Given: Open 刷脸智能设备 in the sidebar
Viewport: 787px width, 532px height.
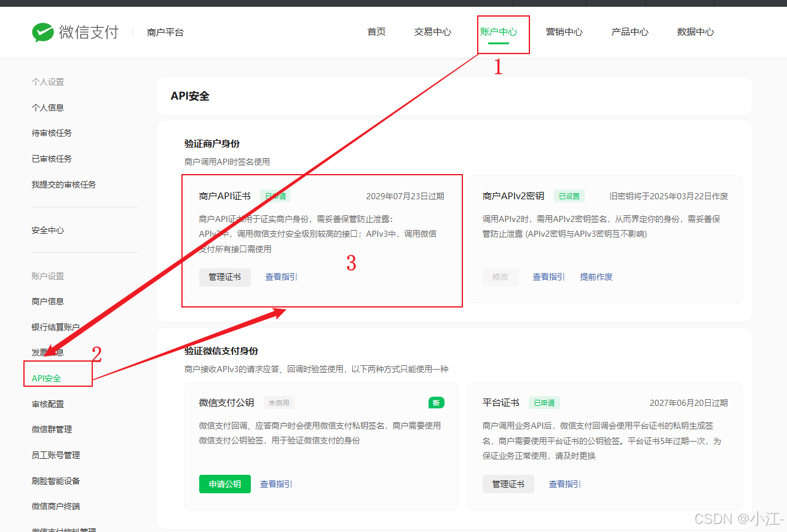Looking at the screenshot, I should tap(56, 481).
